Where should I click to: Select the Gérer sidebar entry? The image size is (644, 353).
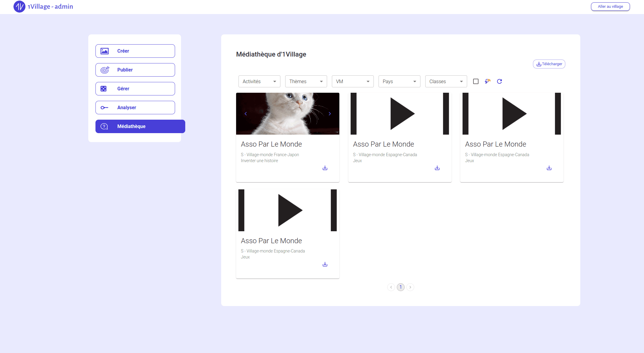coord(135,89)
